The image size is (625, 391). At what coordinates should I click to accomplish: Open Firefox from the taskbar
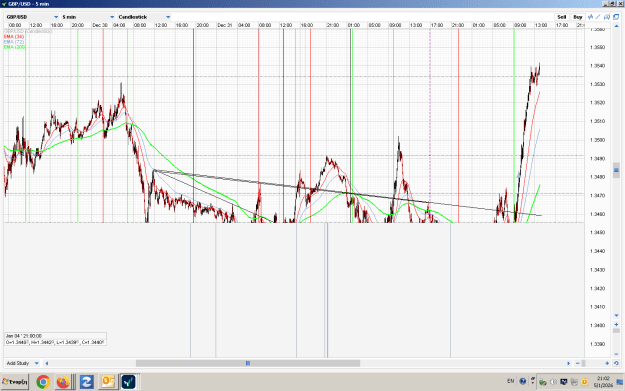pos(63,382)
